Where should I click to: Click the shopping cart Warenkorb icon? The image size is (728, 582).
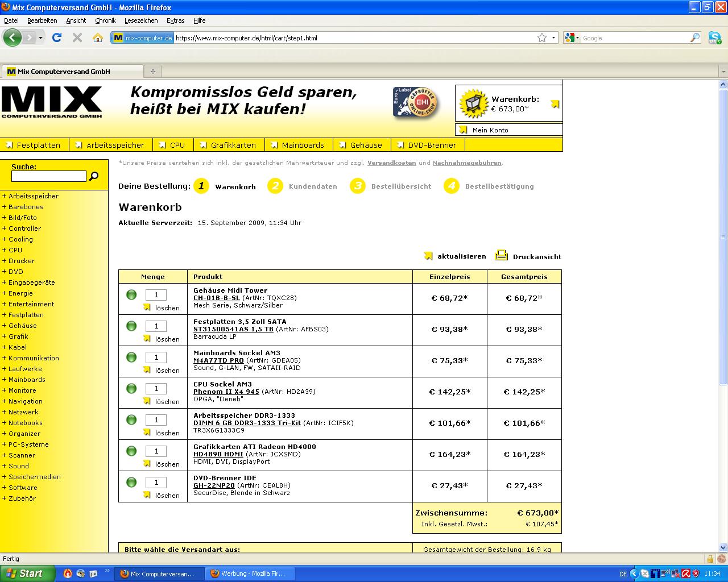(473, 103)
